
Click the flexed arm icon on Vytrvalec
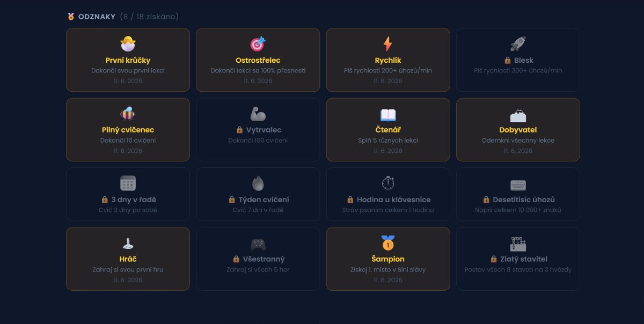pyautogui.click(x=258, y=114)
